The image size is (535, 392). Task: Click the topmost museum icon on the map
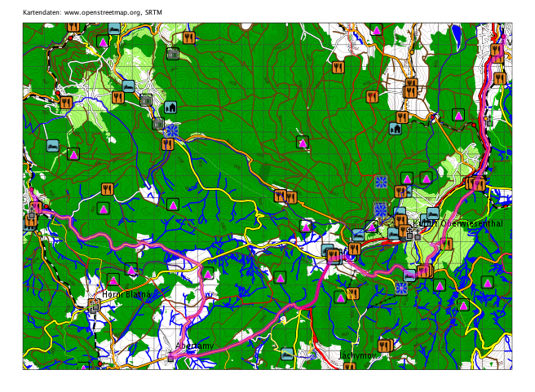coord(172,54)
